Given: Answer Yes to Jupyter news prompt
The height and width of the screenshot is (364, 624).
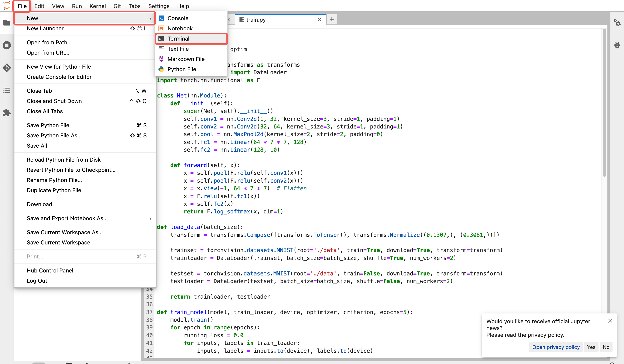Looking at the screenshot, I should [x=591, y=347].
